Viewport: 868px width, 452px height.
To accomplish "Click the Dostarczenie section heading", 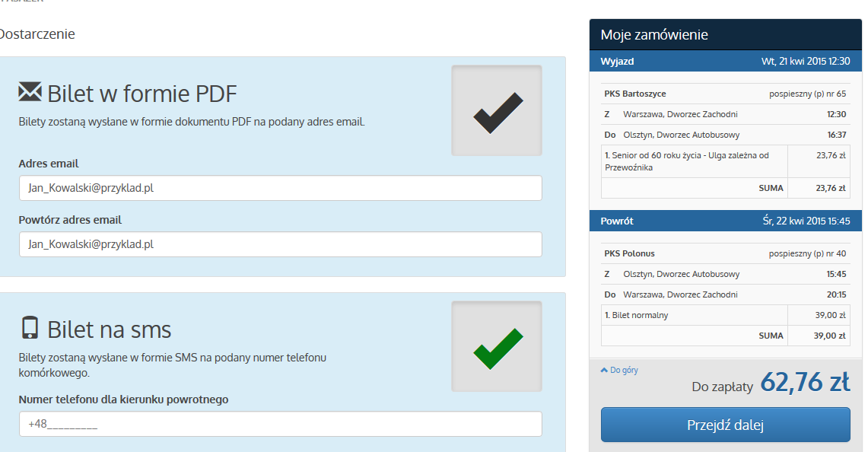I will coord(37,33).
